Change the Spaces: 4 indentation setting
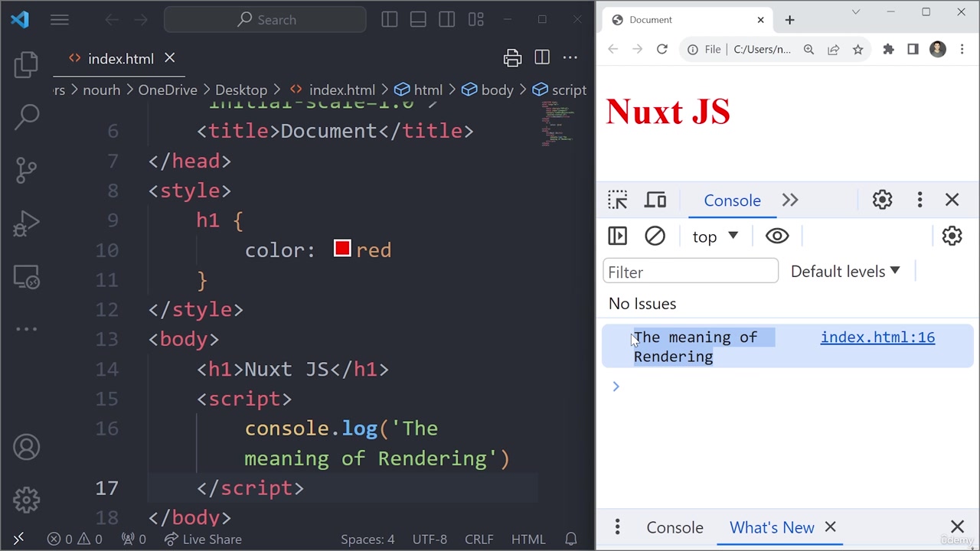Image resolution: width=980 pixels, height=551 pixels. [367, 540]
